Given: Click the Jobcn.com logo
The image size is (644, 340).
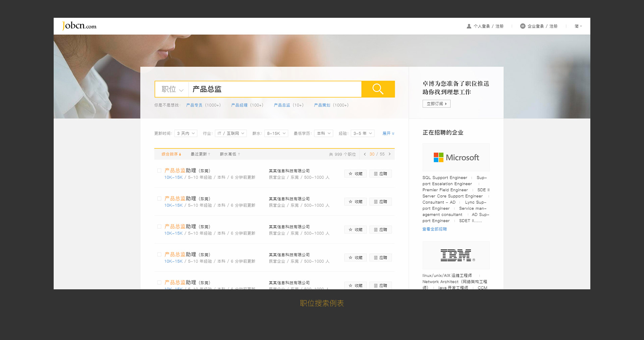Looking at the screenshot, I should (79, 26).
